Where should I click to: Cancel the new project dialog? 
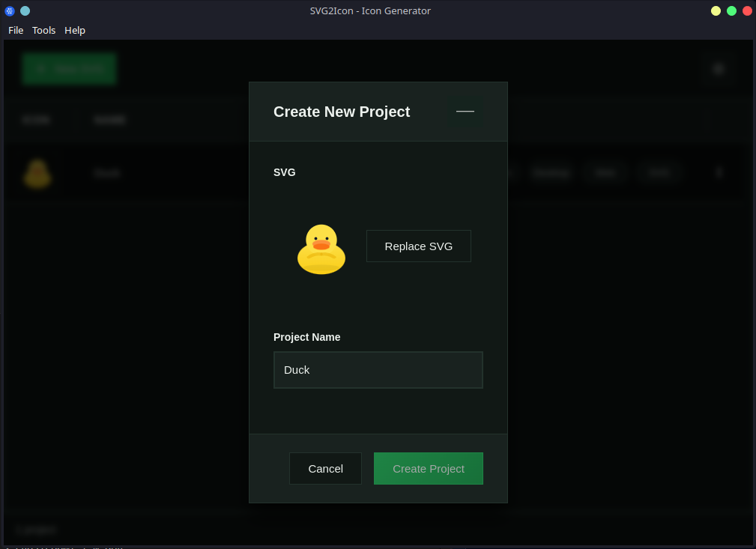(325, 468)
